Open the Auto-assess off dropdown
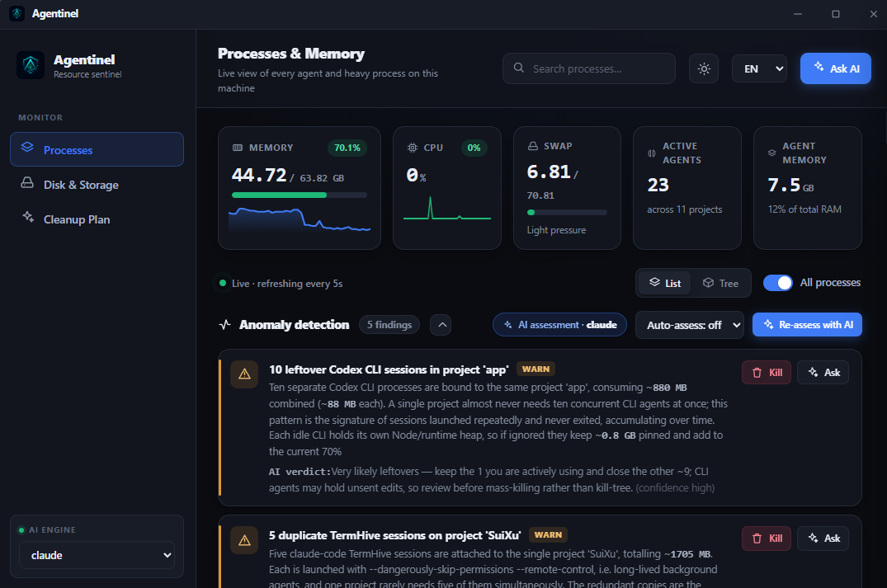Screen dimensions: 887x588 coord(690,325)
